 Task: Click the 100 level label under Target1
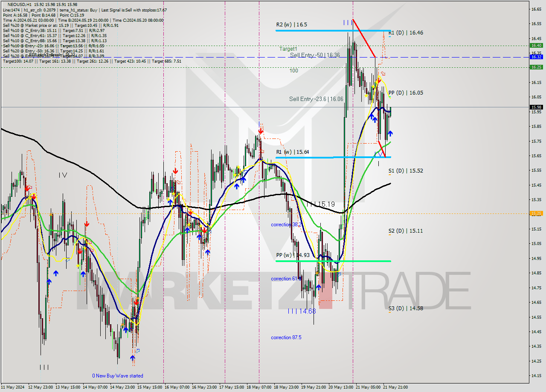(293, 71)
